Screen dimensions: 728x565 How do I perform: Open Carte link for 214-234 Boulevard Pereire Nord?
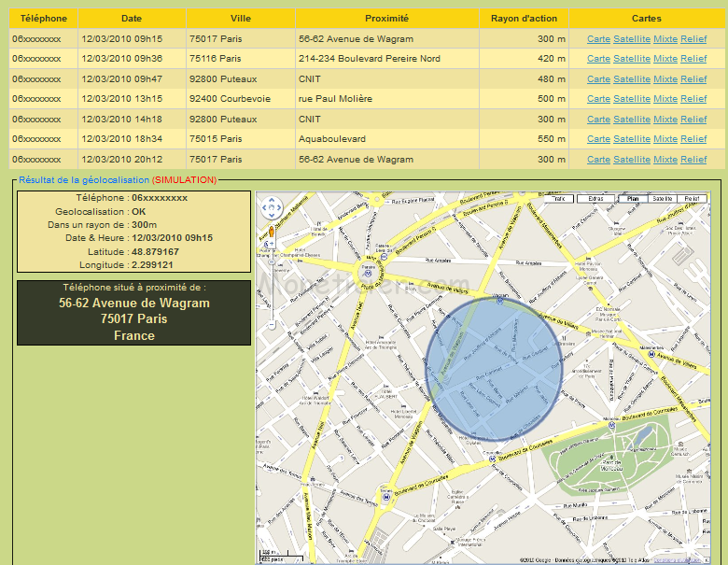point(598,59)
